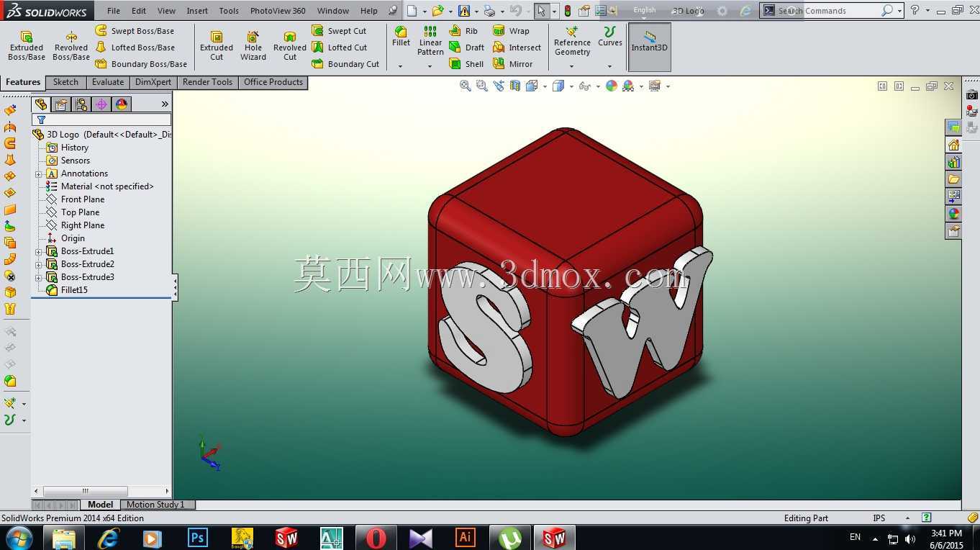980x550 pixels.
Task: Click the Rebuild traffic light icon
Action: 568,11
